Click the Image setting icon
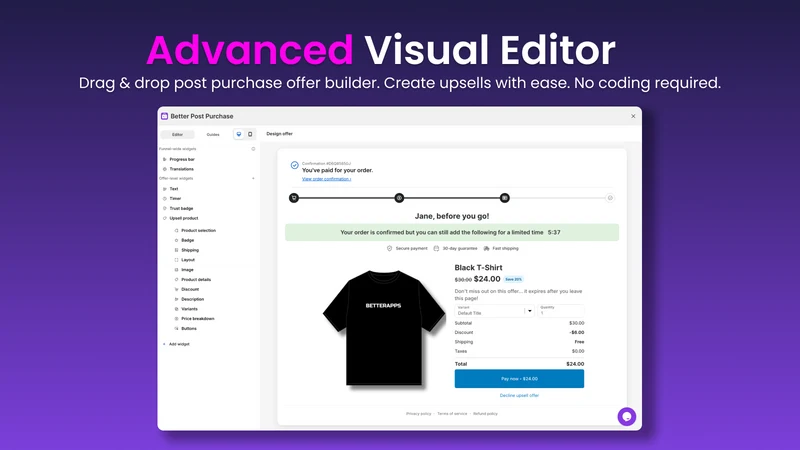This screenshot has width=800, height=450. tap(177, 269)
